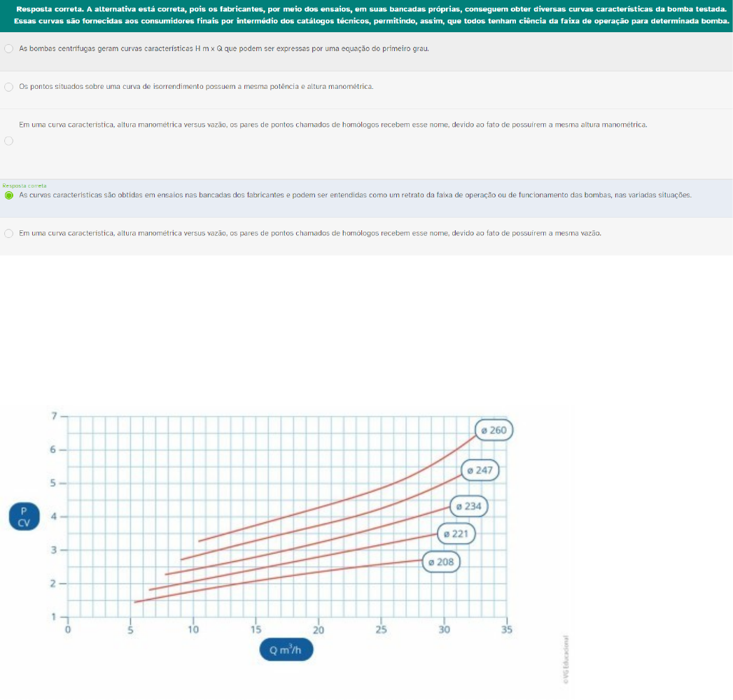Click the ø 260 curve label
Viewport: 733px width, 700px height.
click(x=494, y=430)
